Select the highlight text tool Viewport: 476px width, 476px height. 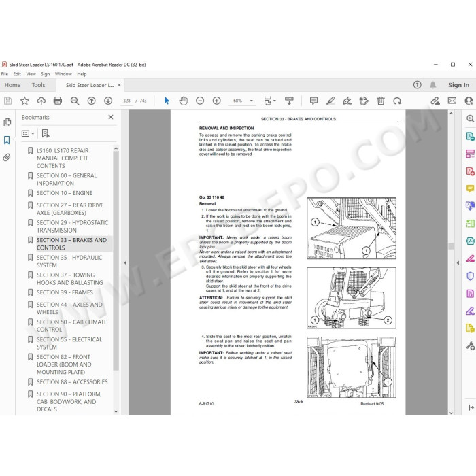(330, 101)
